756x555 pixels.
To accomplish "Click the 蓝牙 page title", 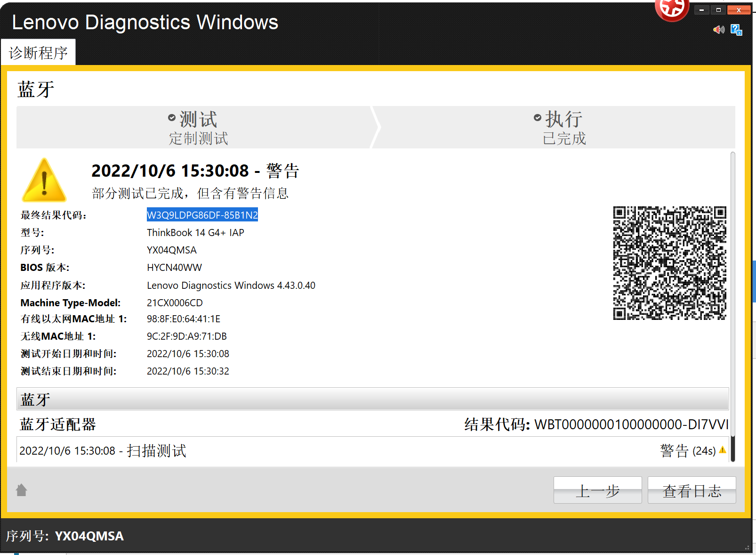I will point(36,89).
